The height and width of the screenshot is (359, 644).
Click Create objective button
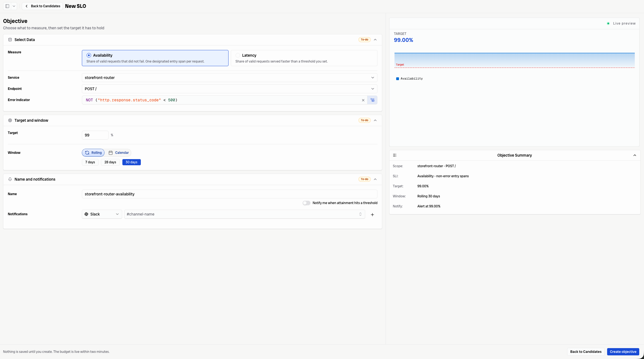(x=623, y=352)
